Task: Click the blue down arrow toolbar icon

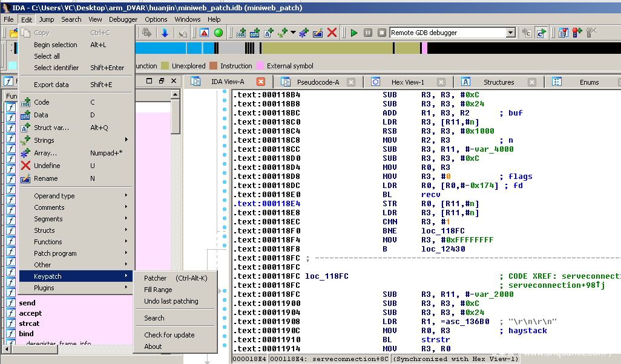Action: [x=165, y=33]
